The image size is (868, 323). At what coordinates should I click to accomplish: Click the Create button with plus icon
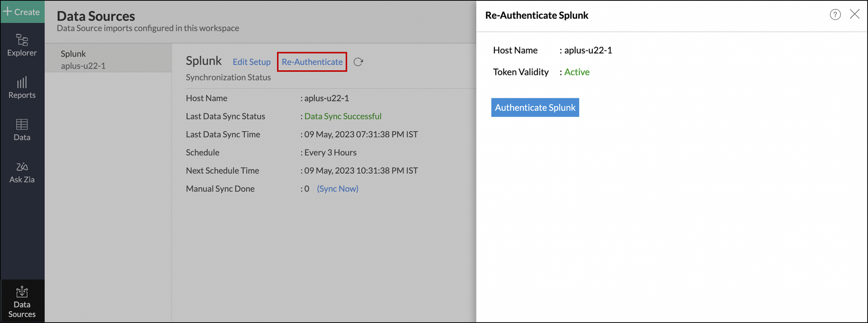22,12
